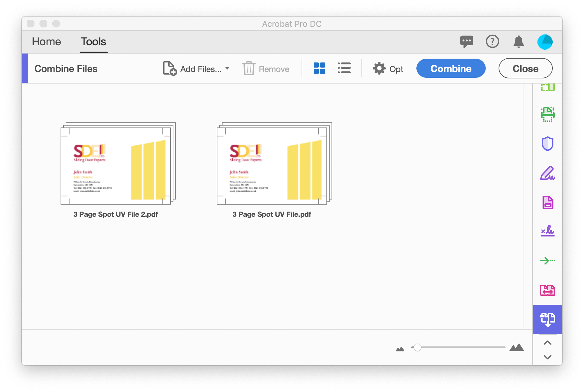Open the Protect shield tool
Screen dimensions: 584x392
(547, 144)
